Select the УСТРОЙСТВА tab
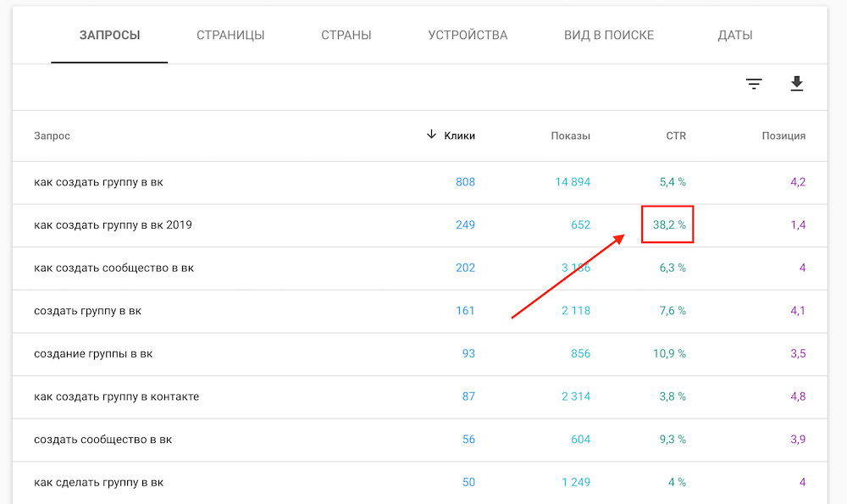847x504 pixels. pos(468,35)
